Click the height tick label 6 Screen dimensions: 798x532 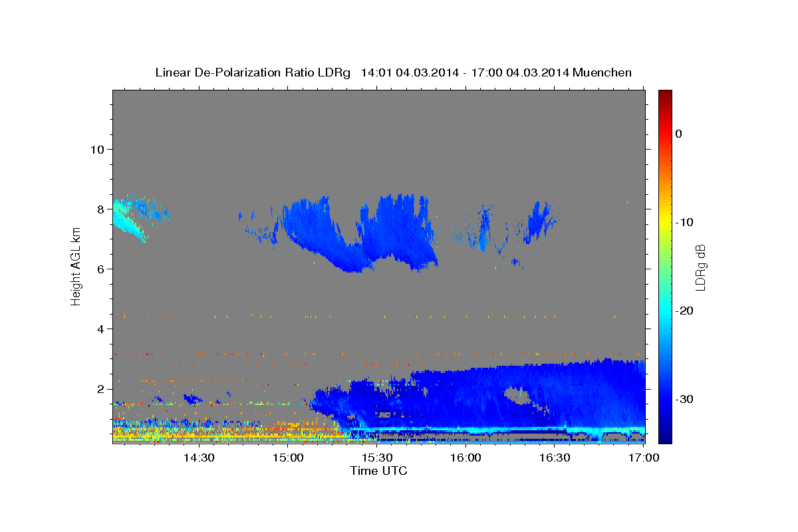pyautogui.click(x=100, y=269)
